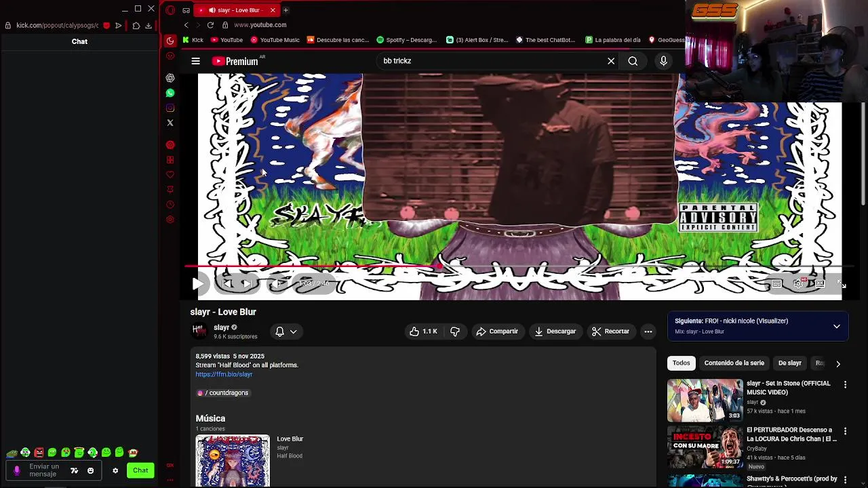Screen dimensions: 868x488
Task: Select the De slayr filter chip
Action: coord(789,363)
